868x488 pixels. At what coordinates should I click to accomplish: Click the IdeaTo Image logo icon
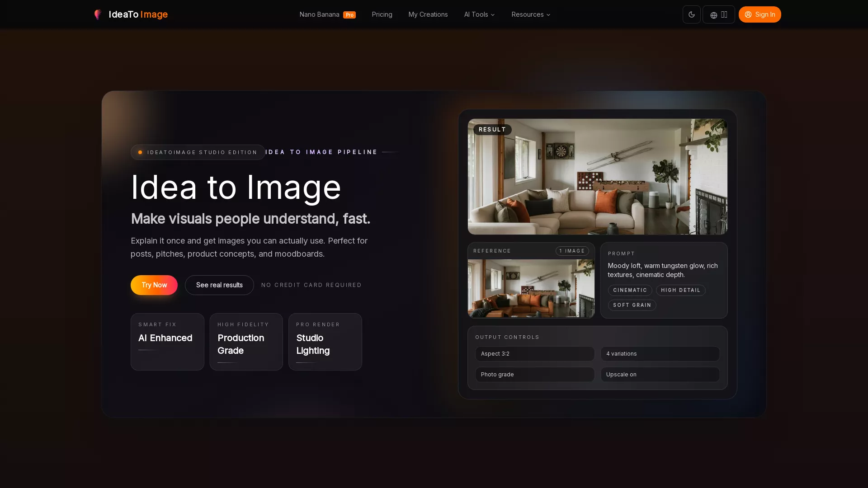click(x=98, y=14)
